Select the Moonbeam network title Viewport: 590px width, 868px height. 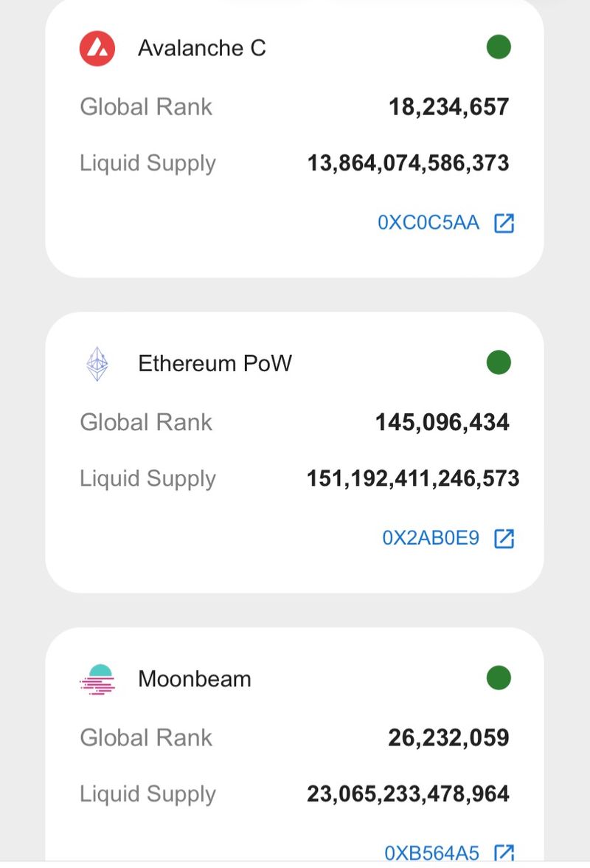pos(195,679)
